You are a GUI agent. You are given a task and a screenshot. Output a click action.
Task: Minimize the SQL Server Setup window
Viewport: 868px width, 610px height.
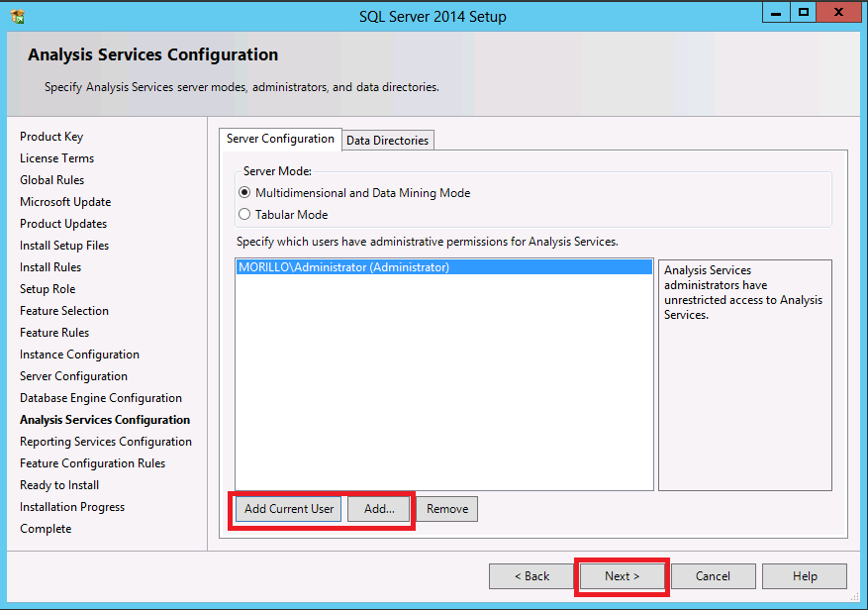[776, 12]
